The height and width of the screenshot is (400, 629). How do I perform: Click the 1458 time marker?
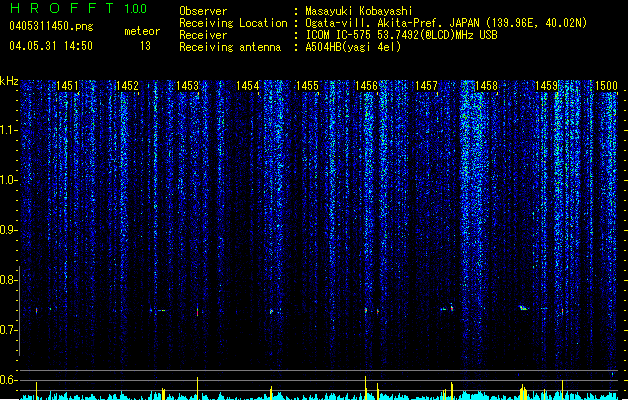486,86
